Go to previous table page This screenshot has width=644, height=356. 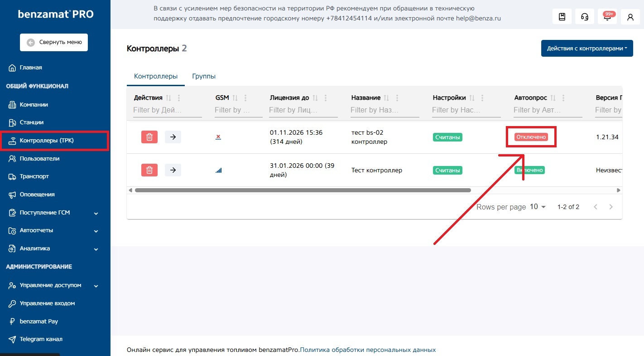coord(596,207)
